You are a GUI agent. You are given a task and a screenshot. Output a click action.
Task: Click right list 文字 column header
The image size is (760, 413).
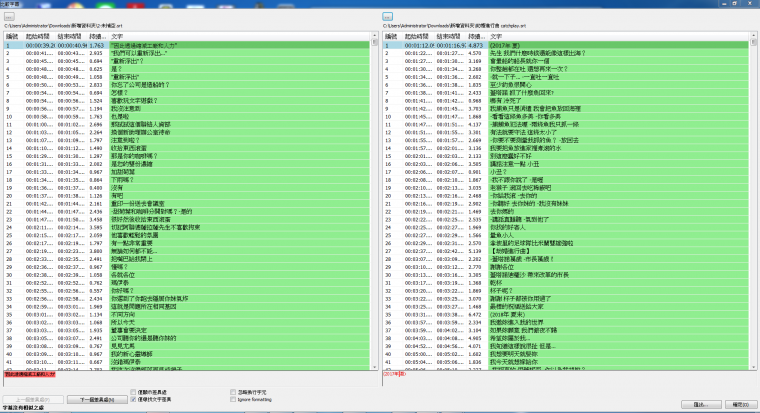(618, 37)
